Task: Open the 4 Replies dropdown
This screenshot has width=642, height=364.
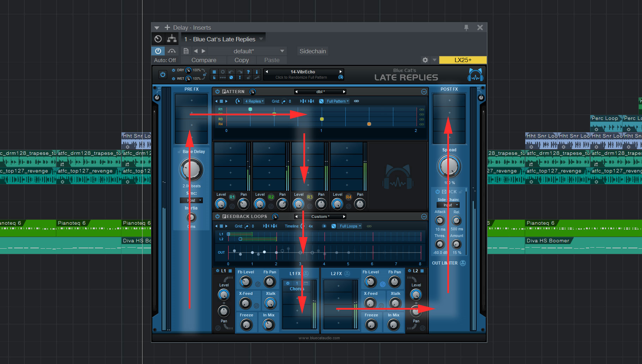Action: (x=254, y=101)
